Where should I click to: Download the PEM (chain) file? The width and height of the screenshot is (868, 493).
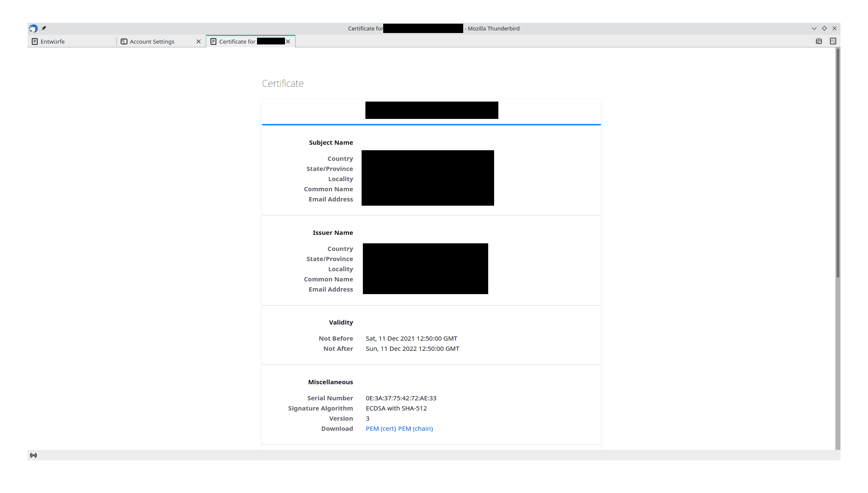[415, 429]
